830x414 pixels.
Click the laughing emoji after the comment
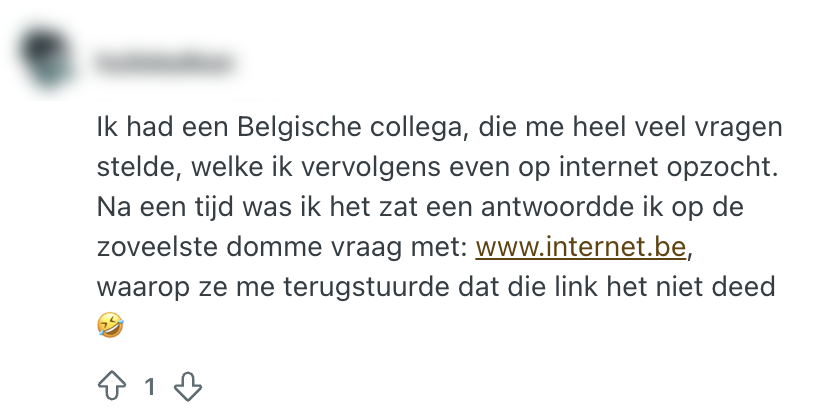[110, 326]
